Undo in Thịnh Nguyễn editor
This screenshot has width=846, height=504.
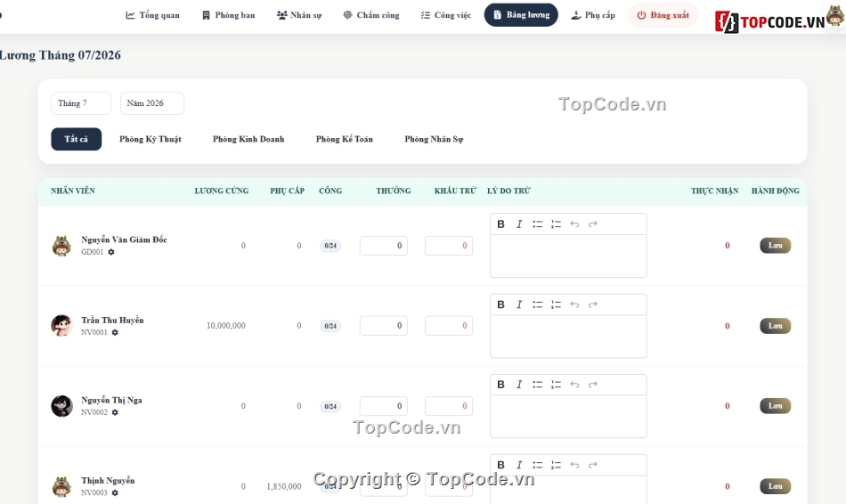click(x=574, y=465)
